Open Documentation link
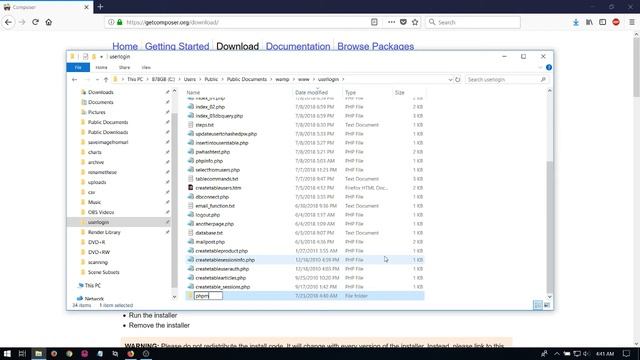The height and width of the screenshot is (360, 640). pos(298,46)
